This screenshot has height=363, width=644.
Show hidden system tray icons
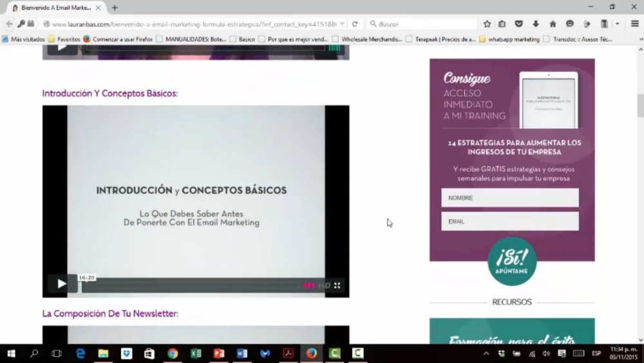click(486, 353)
